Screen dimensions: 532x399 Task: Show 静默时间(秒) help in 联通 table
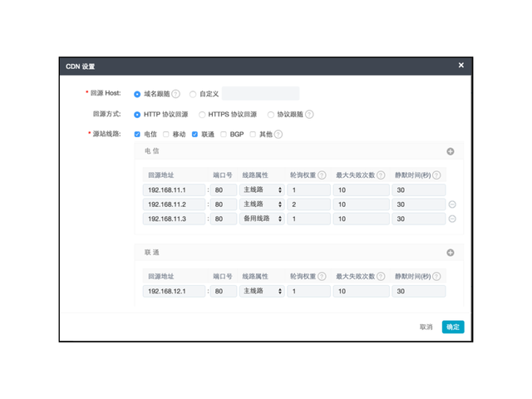(x=436, y=277)
